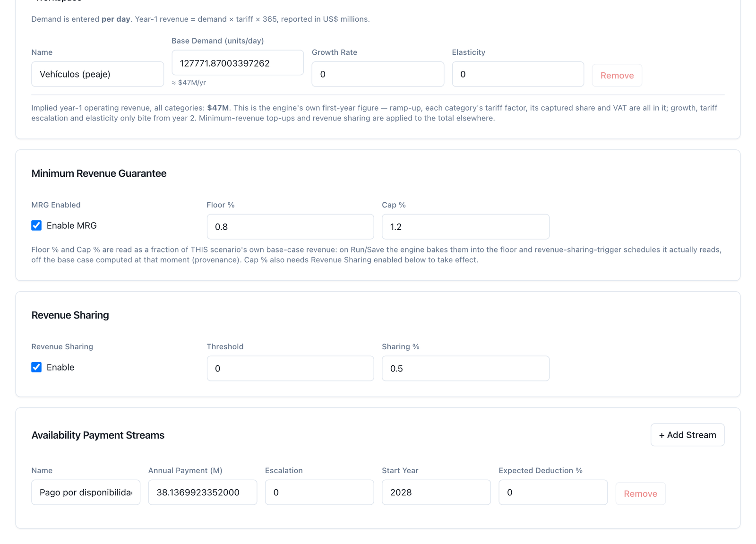
Task: Click the bold 'per day' text
Action: click(116, 19)
